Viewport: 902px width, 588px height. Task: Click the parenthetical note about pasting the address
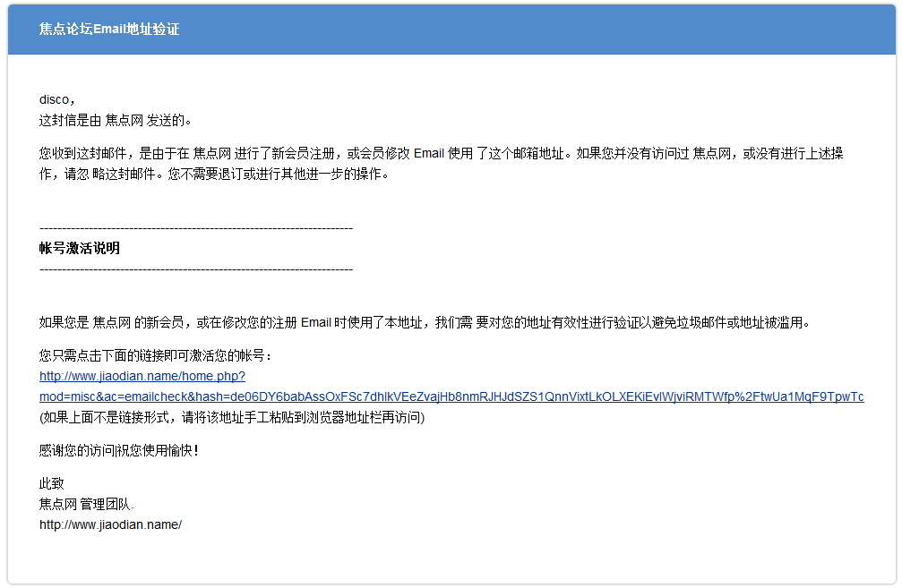232,417
